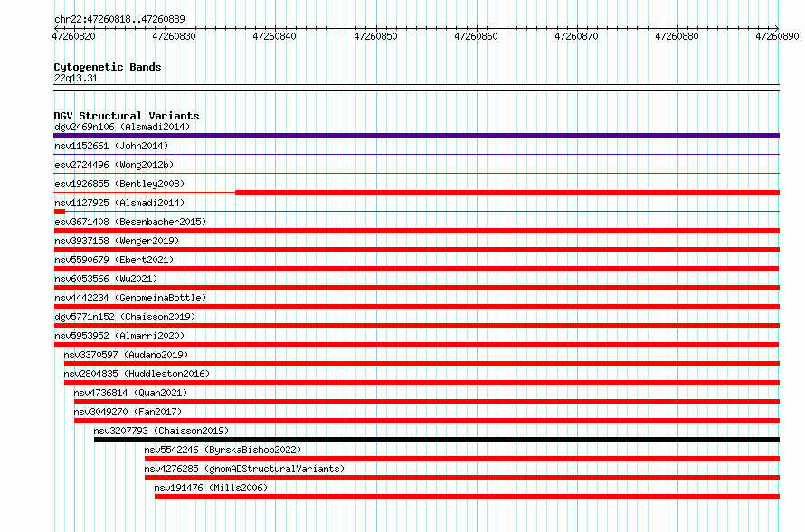Open variant dgv2469n106 (Alsmadi2014) label
The width and height of the screenshot is (805, 532).
(122, 127)
